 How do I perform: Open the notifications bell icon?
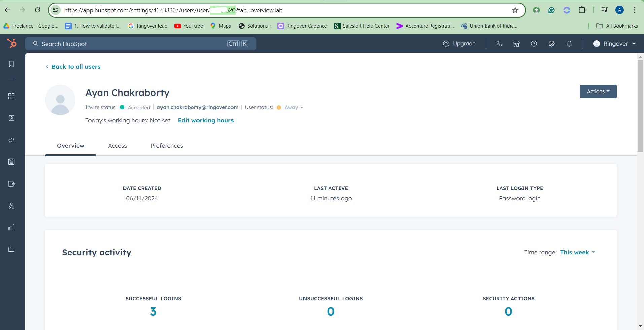pyautogui.click(x=569, y=44)
